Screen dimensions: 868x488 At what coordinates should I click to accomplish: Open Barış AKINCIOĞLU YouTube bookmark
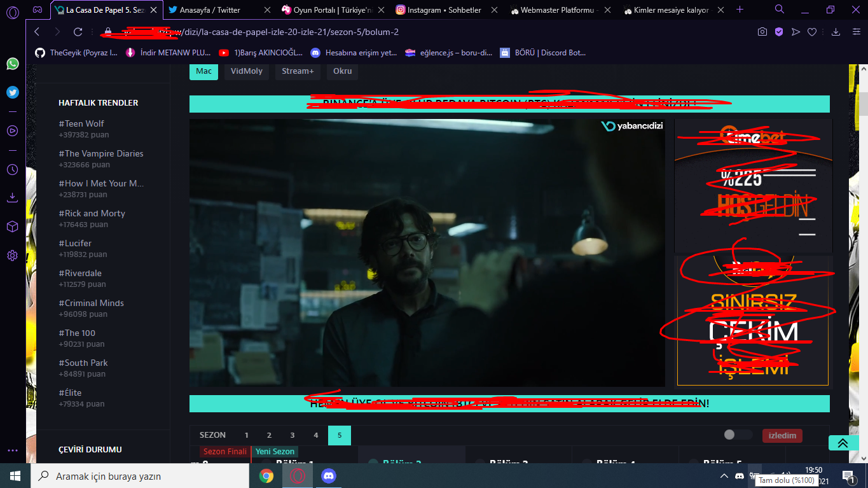261,53
